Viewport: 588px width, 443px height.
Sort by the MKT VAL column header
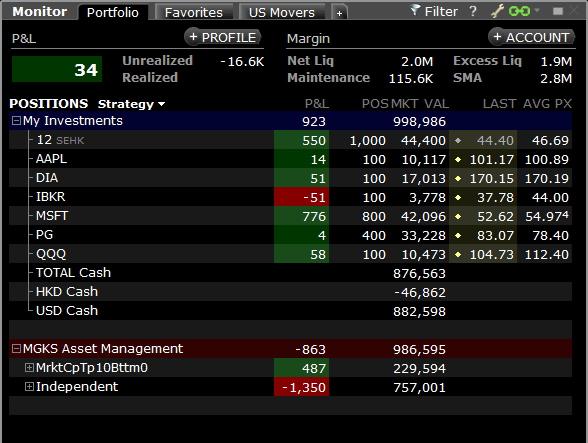420,104
